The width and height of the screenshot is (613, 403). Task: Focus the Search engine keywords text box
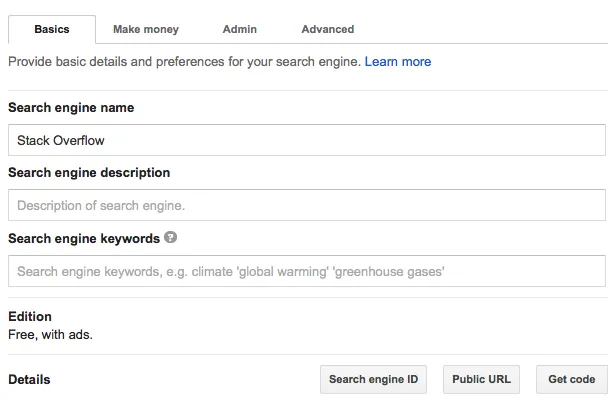pos(306,271)
